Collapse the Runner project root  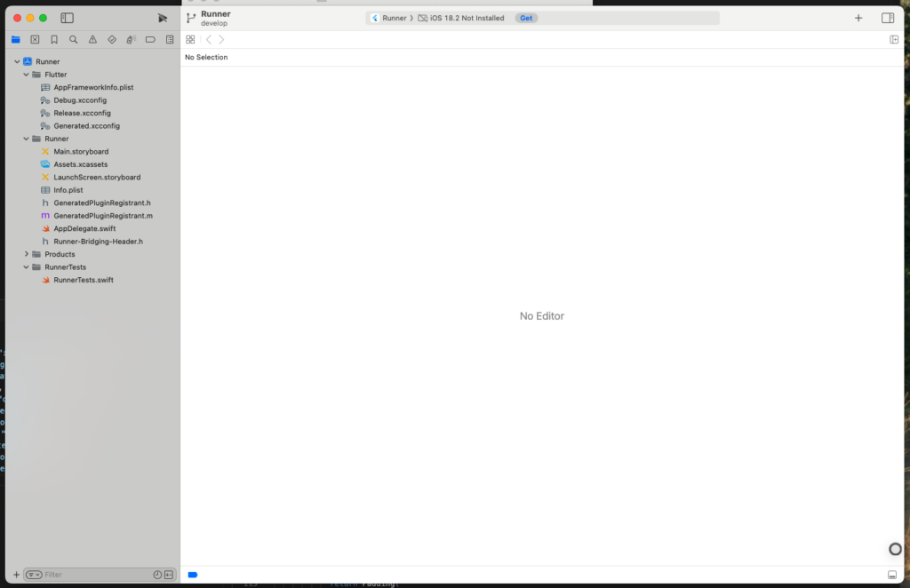pos(17,61)
